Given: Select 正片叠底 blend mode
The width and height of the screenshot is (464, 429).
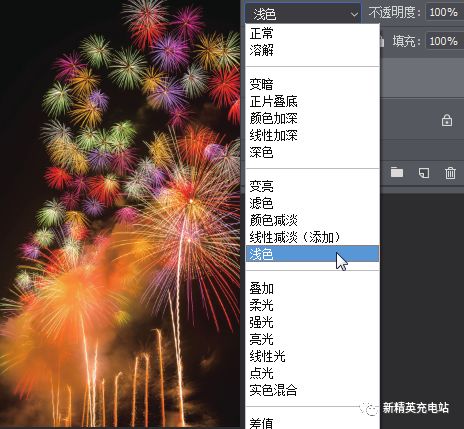Looking at the screenshot, I should 312,101.
